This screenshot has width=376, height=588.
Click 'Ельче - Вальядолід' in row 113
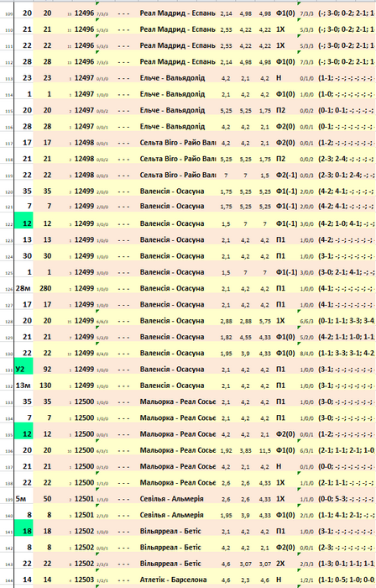[172, 78]
